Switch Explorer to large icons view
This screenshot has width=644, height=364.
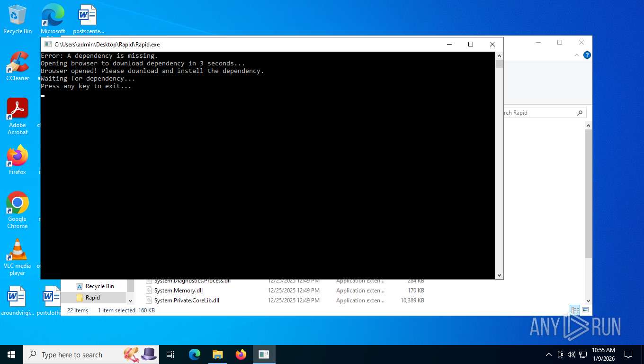click(585, 310)
